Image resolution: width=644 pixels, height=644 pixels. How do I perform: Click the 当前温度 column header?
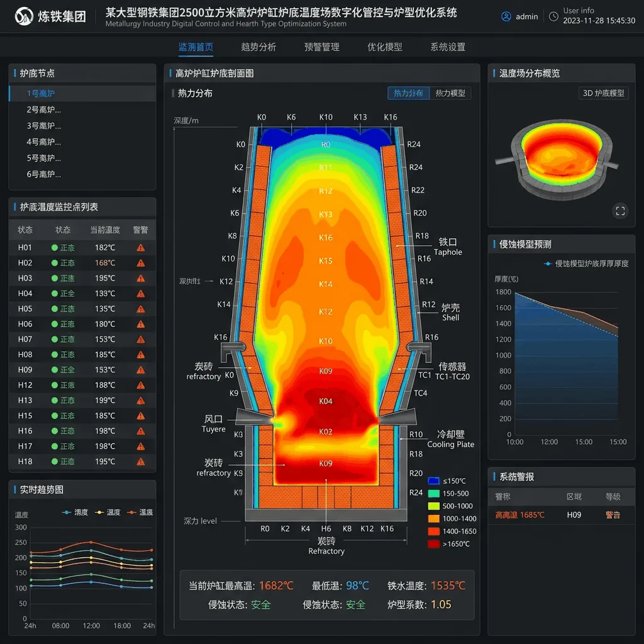(105, 230)
